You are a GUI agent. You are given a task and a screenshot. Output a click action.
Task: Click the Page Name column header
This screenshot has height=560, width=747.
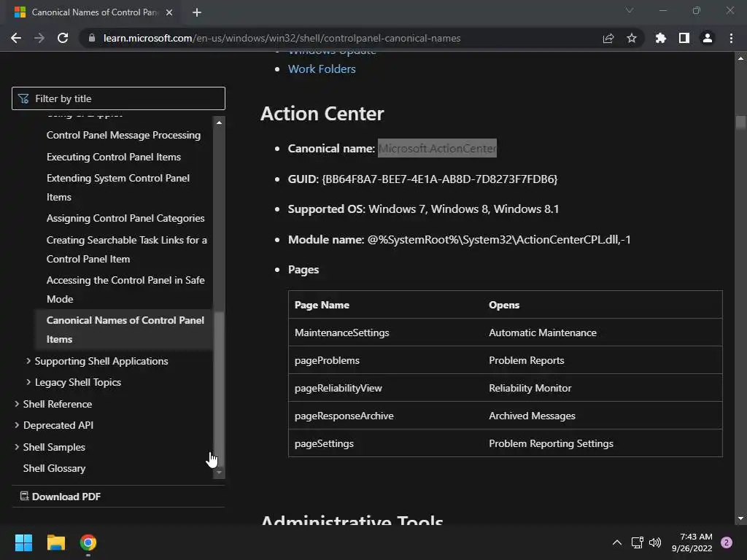[x=322, y=306]
